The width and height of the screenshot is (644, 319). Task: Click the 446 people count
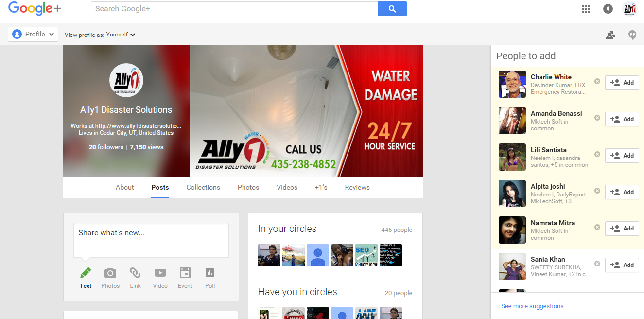click(397, 230)
